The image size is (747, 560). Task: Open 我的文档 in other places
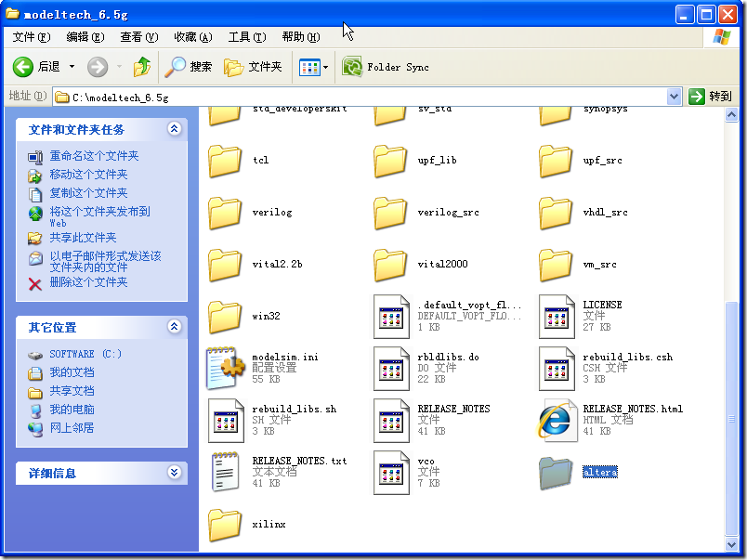coord(72,372)
